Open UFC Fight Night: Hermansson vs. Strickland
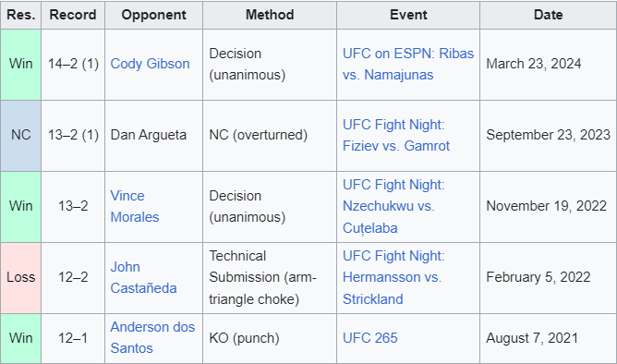This screenshot has height=364, width=617. (393, 277)
